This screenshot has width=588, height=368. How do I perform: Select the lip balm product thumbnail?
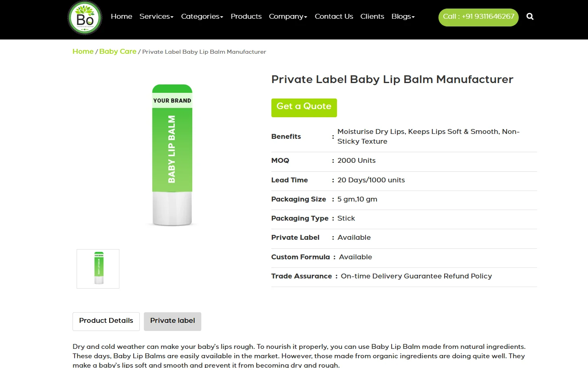(x=98, y=269)
